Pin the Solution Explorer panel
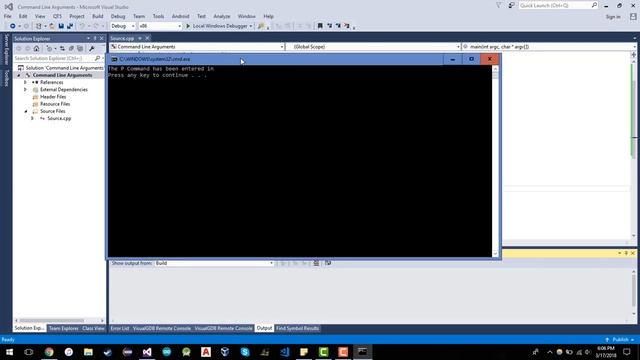 (95, 38)
